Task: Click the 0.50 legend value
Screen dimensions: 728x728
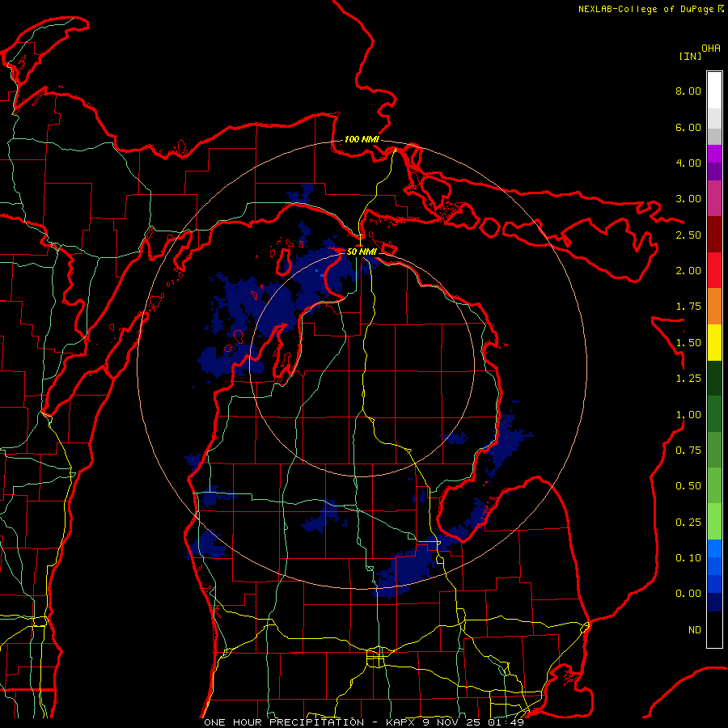Action: 688,486
